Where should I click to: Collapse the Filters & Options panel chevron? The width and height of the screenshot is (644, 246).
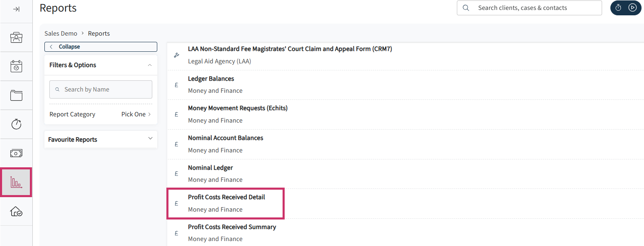click(x=150, y=65)
